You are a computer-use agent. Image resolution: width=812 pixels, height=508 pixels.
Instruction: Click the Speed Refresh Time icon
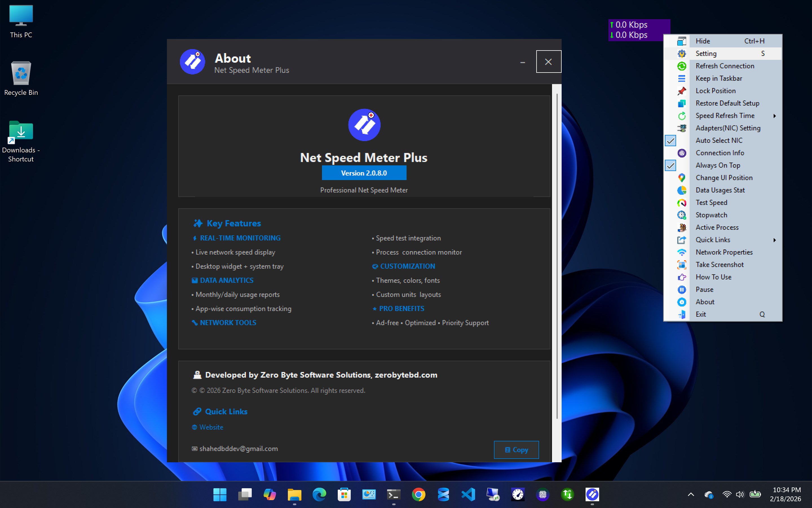point(681,116)
